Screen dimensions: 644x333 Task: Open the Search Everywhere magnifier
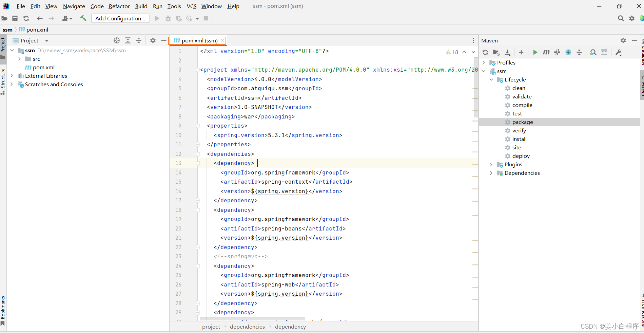621,18
